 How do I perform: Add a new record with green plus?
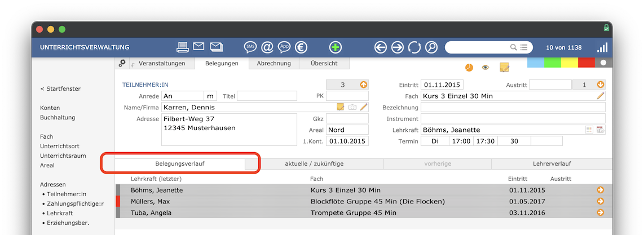coord(336,47)
